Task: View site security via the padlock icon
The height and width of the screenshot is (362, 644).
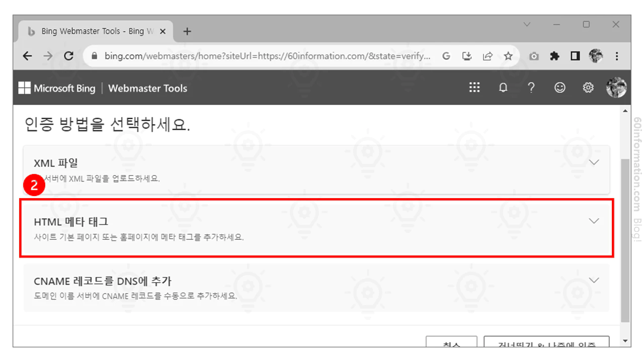Action: click(x=94, y=56)
